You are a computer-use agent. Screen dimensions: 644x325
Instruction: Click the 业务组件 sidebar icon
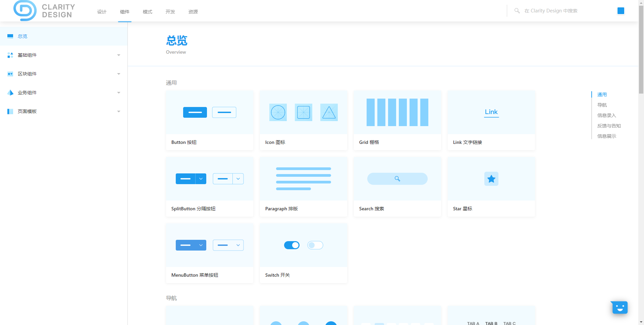[10, 93]
